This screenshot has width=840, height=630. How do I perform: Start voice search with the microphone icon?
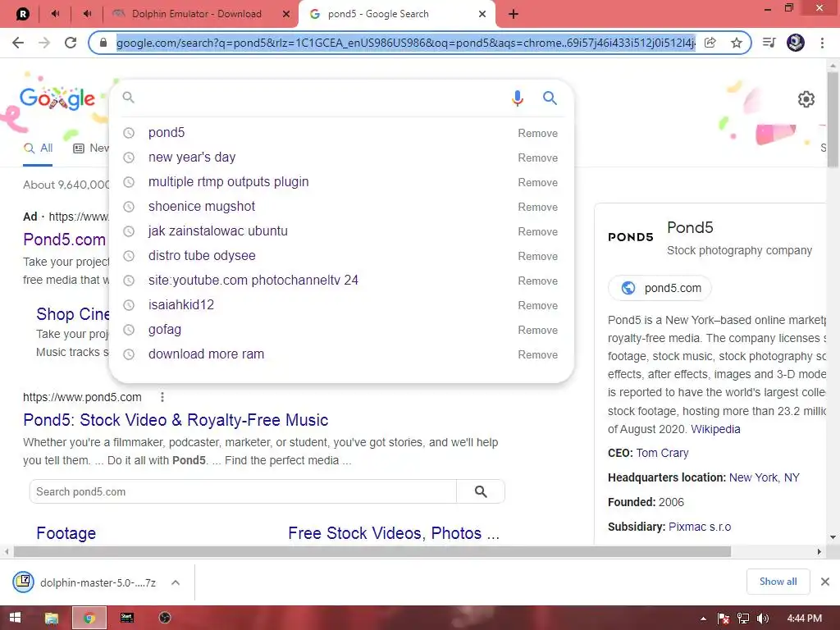pos(517,98)
